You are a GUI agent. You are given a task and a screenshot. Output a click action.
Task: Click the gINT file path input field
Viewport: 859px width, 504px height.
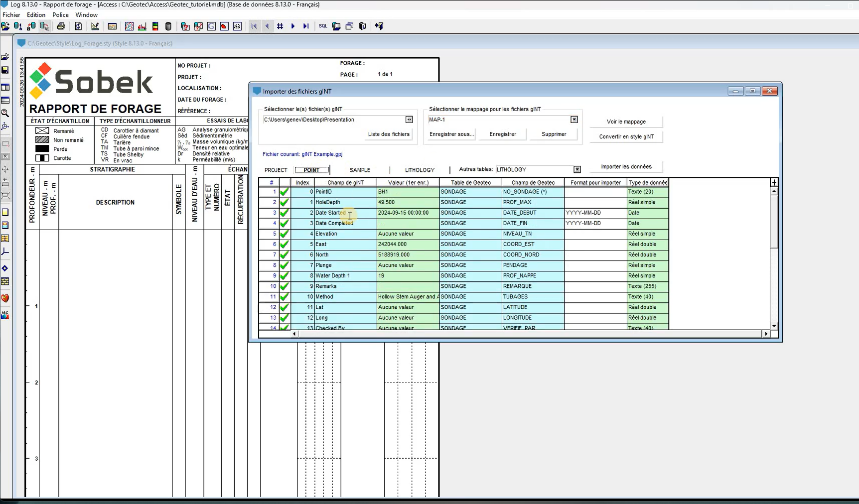(334, 120)
